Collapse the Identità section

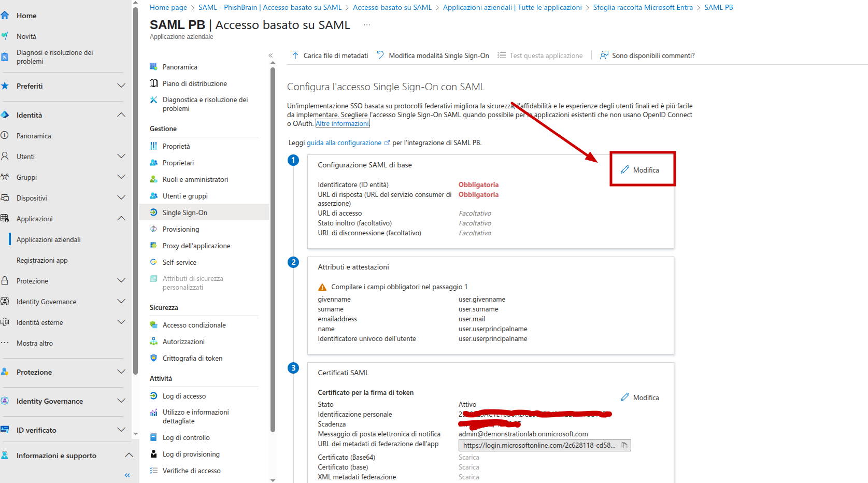[121, 115]
